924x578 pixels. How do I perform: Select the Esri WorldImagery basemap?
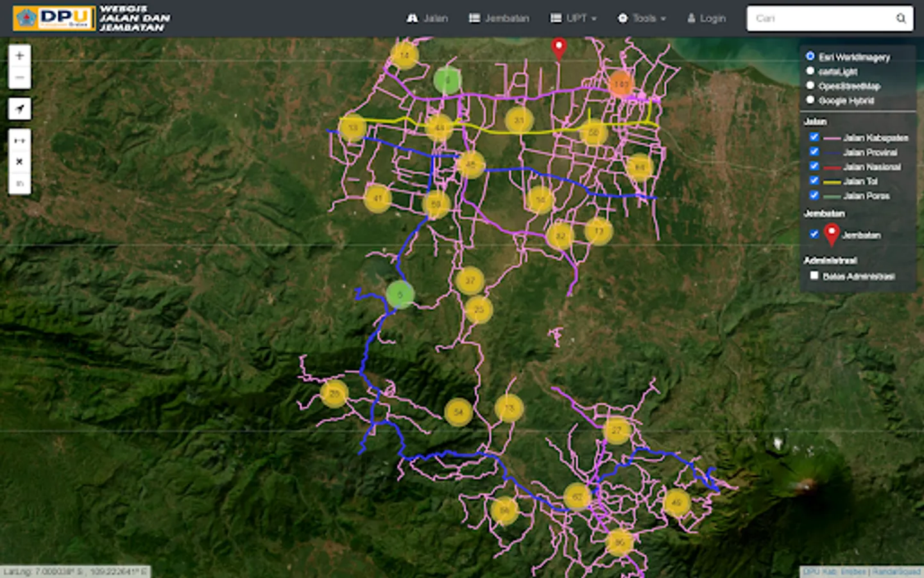tap(810, 57)
